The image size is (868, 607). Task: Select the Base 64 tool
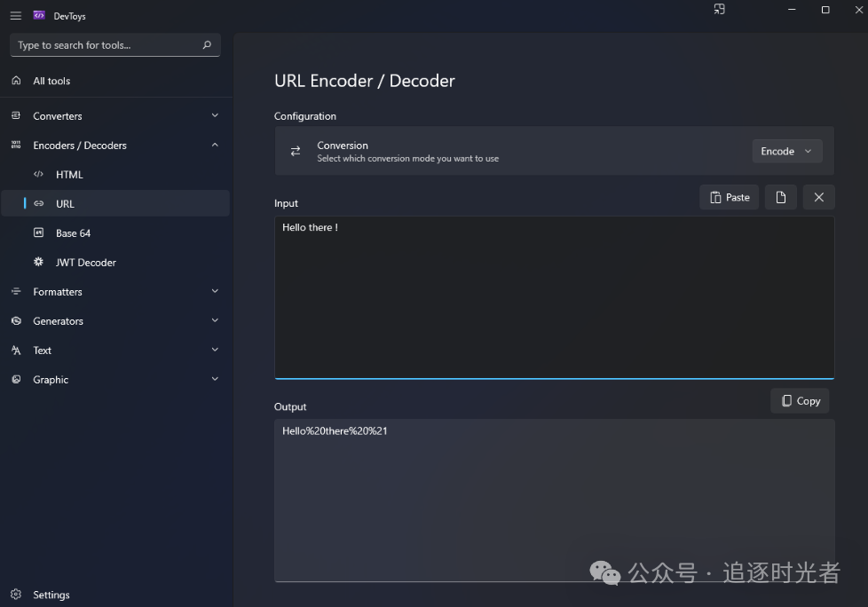(x=116, y=233)
